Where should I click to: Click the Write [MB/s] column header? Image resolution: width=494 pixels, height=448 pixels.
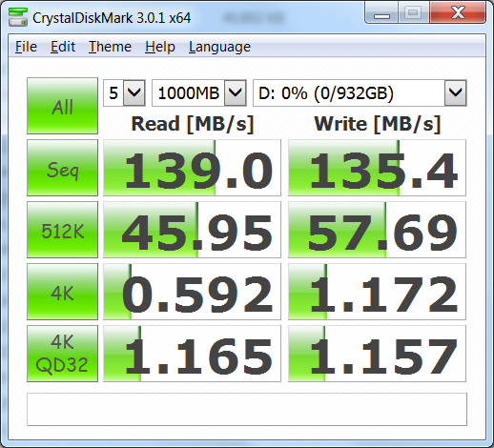(x=378, y=124)
